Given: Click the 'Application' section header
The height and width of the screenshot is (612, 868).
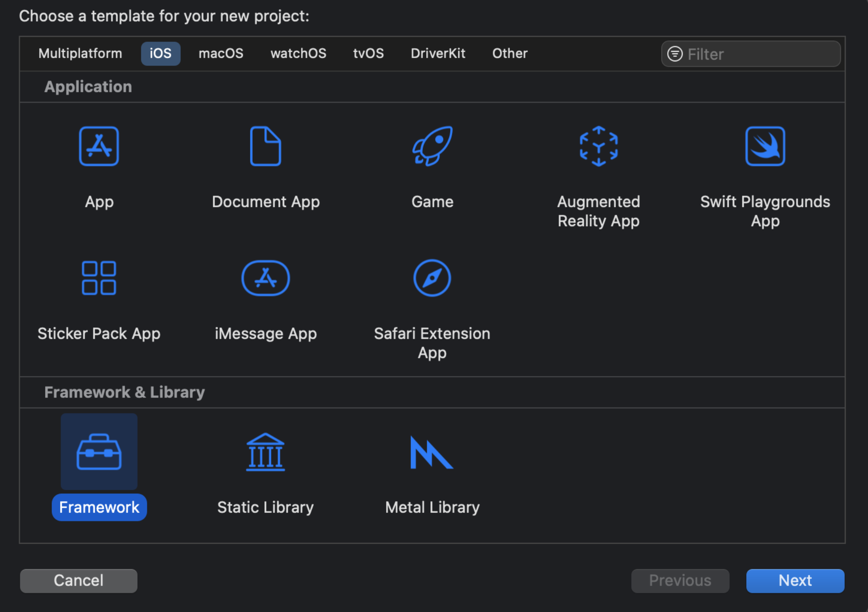Looking at the screenshot, I should (88, 87).
